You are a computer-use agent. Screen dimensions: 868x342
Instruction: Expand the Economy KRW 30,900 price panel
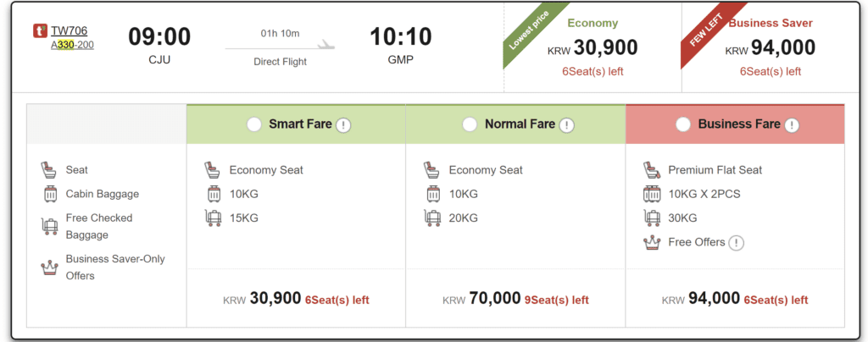pos(593,48)
